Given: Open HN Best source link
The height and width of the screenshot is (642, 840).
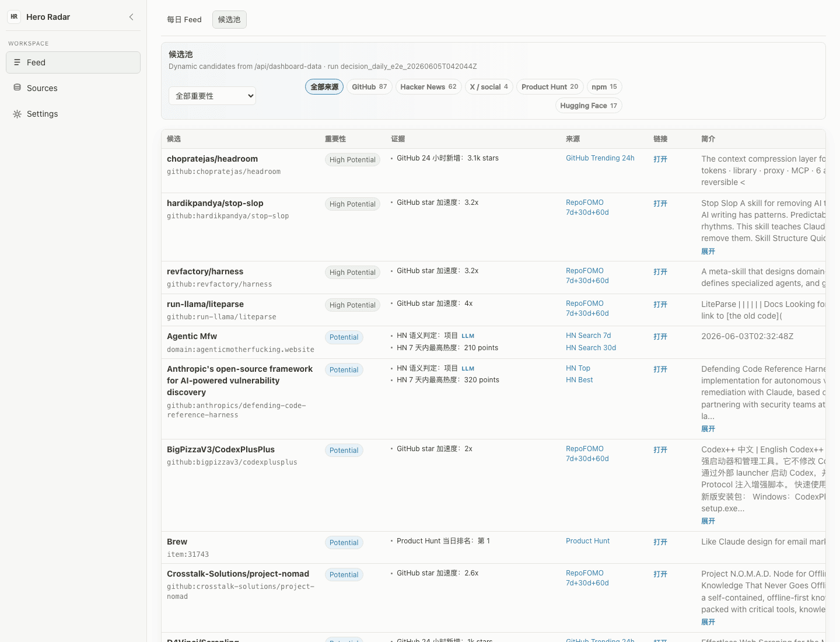Looking at the screenshot, I should click(x=579, y=379).
